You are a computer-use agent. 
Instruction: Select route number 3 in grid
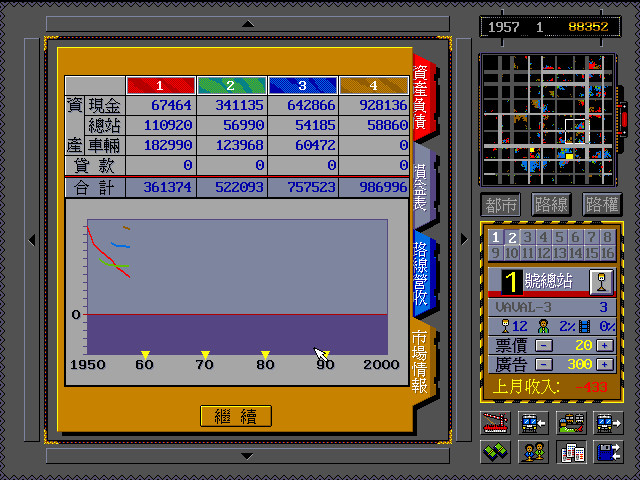click(527, 237)
